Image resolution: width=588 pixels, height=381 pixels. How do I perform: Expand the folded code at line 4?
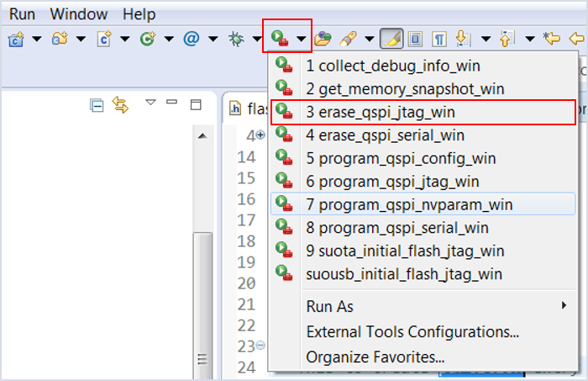[260, 135]
